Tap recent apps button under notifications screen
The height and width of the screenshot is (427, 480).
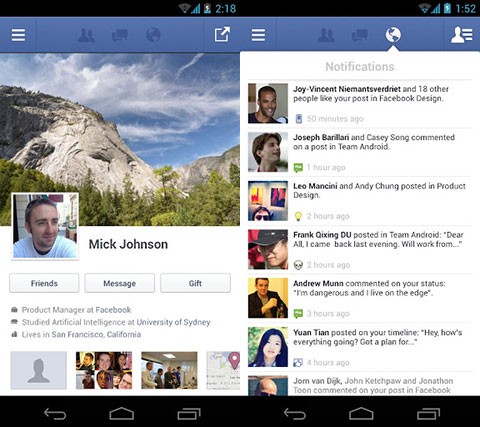429,414
